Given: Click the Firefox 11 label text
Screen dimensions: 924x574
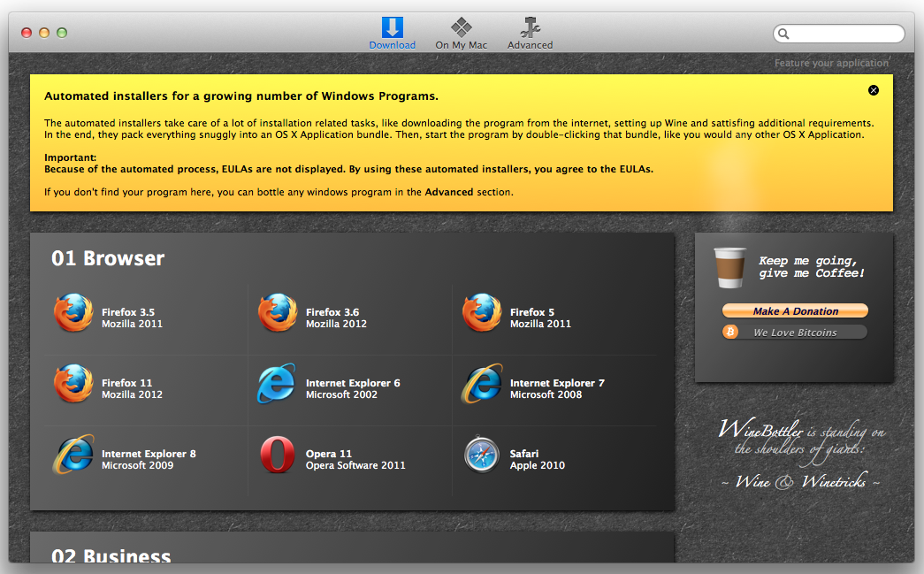Looking at the screenshot, I should tap(126, 383).
